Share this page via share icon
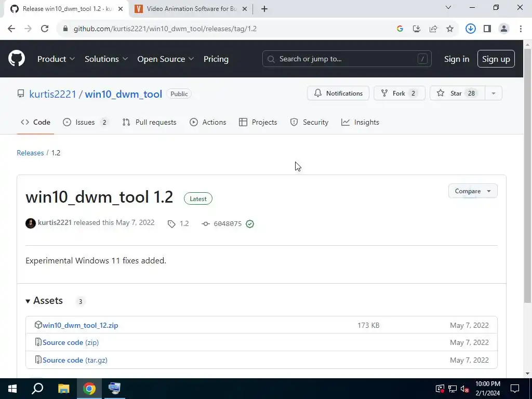The height and width of the screenshot is (399, 532). 433,29
